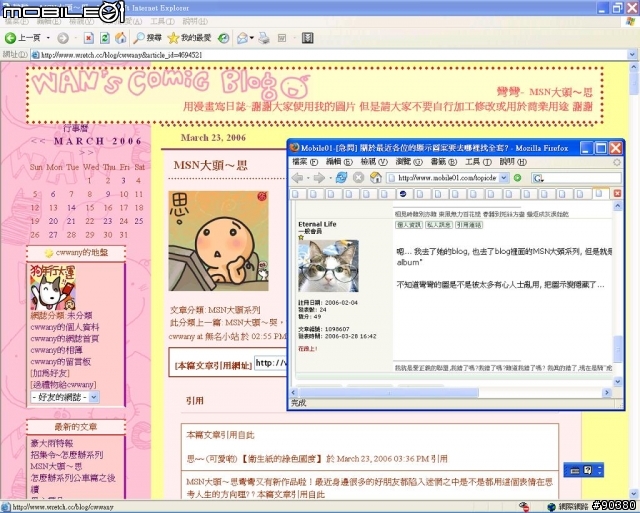The image size is (640, 513).
Task: Expand the 好友的網誌 dropdown list
Action: pos(94,397)
